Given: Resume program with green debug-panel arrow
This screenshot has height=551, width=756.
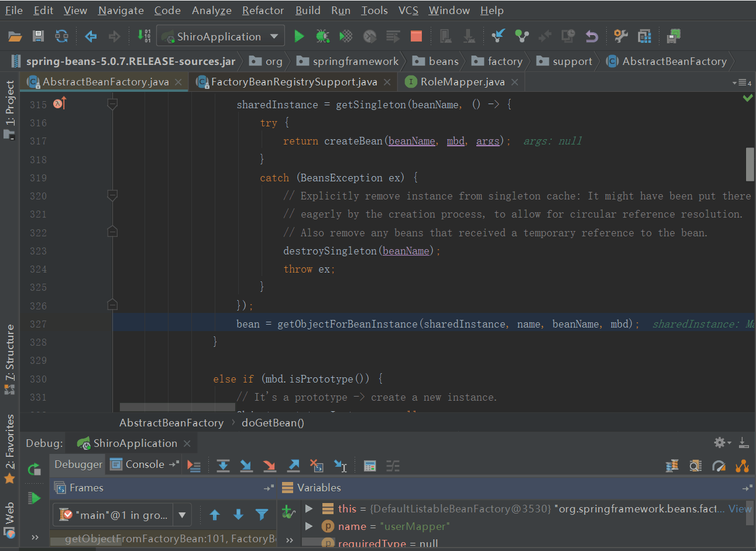Looking at the screenshot, I should 34,498.
